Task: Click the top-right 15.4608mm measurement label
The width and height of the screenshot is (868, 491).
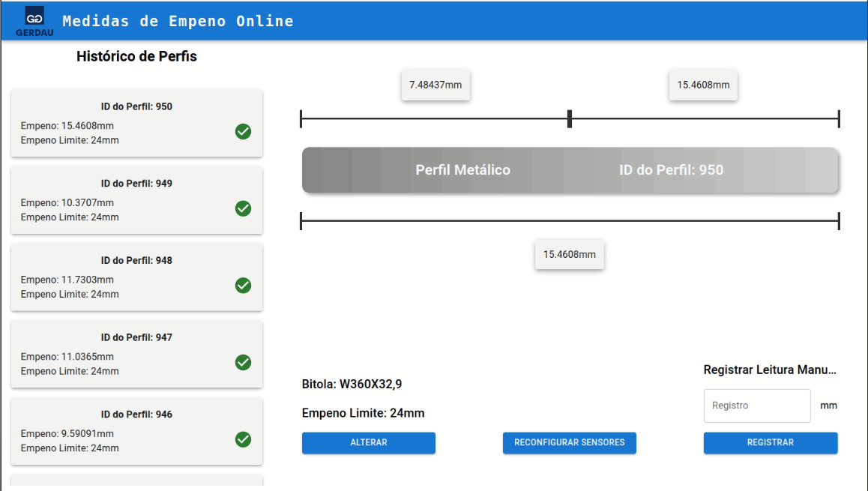Action: pos(702,85)
